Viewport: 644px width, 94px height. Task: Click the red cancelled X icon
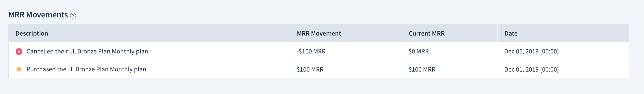[x=19, y=52]
